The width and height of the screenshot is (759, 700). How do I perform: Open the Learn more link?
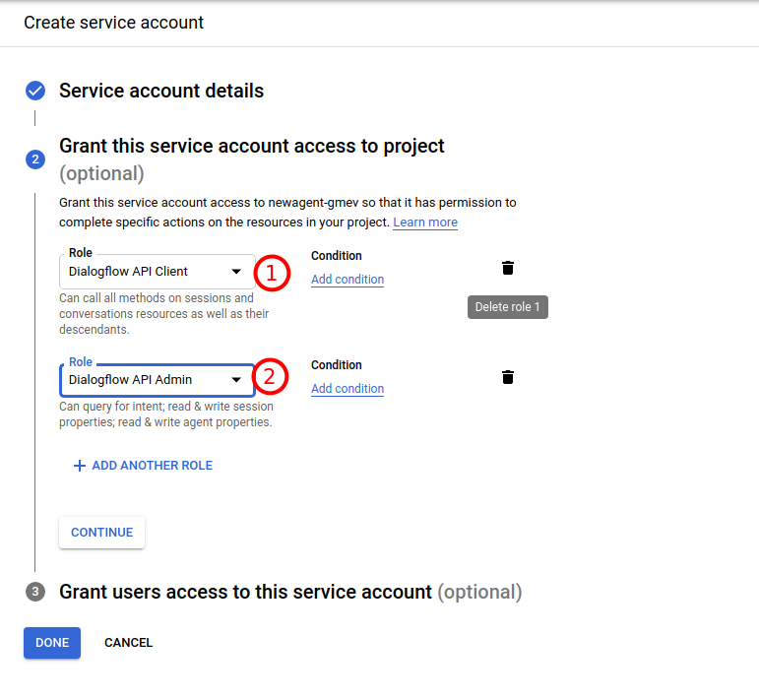click(x=425, y=223)
